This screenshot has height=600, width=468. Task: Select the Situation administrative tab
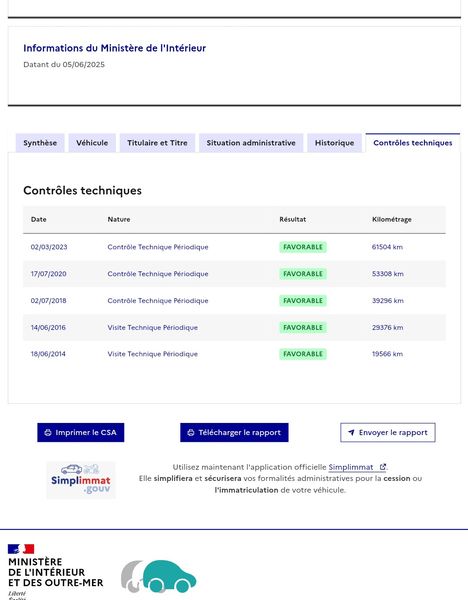pyautogui.click(x=251, y=143)
